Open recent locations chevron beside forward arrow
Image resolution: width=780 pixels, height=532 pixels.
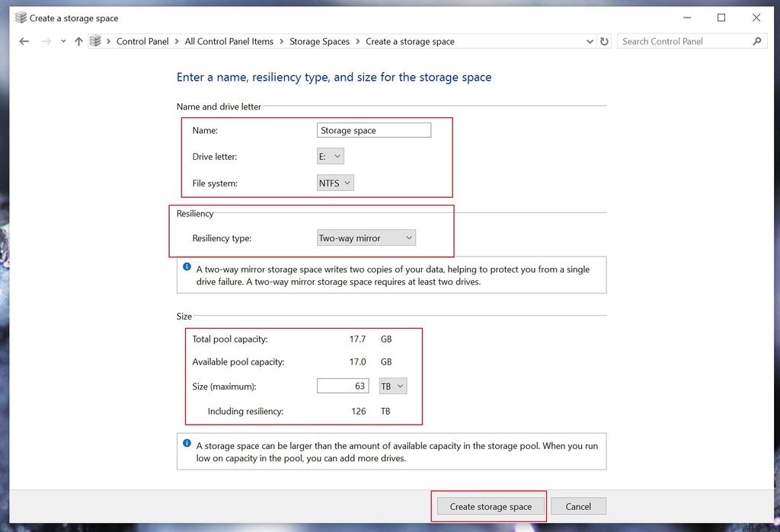[62, 41]
